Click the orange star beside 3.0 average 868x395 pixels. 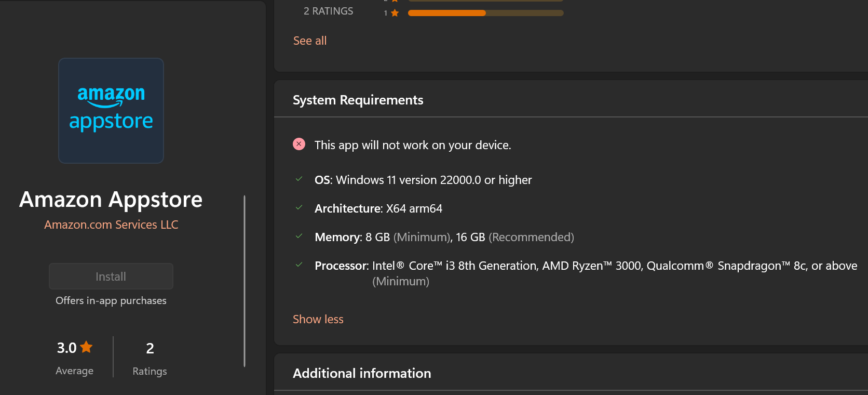point(86,347)
